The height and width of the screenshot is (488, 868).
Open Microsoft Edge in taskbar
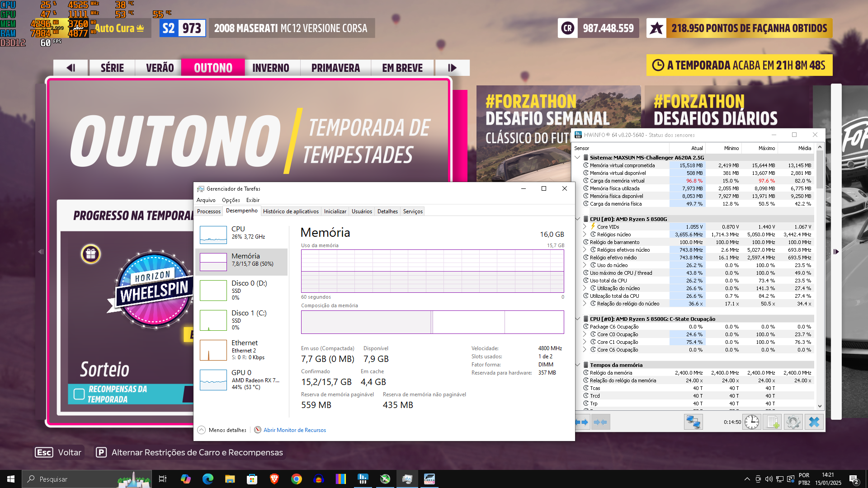208,479
